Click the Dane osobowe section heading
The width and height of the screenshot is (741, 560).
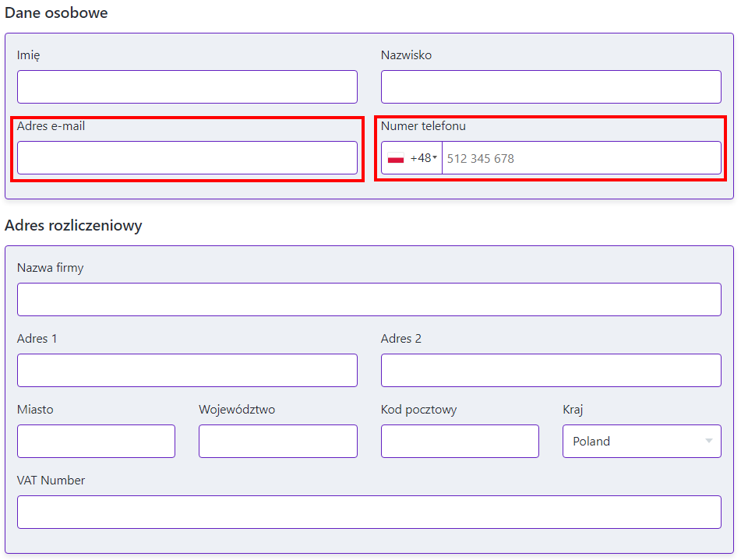click(x=56, y=13)
